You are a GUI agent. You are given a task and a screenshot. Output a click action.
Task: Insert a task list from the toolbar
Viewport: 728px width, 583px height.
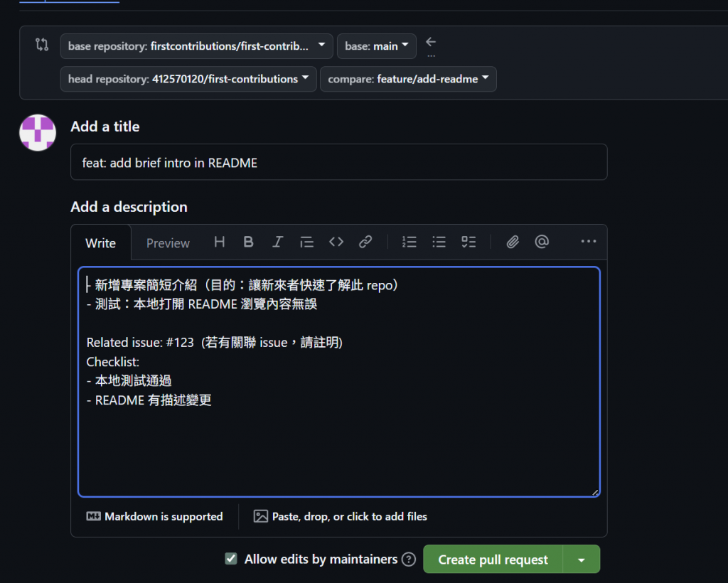[x=469, y=242]
